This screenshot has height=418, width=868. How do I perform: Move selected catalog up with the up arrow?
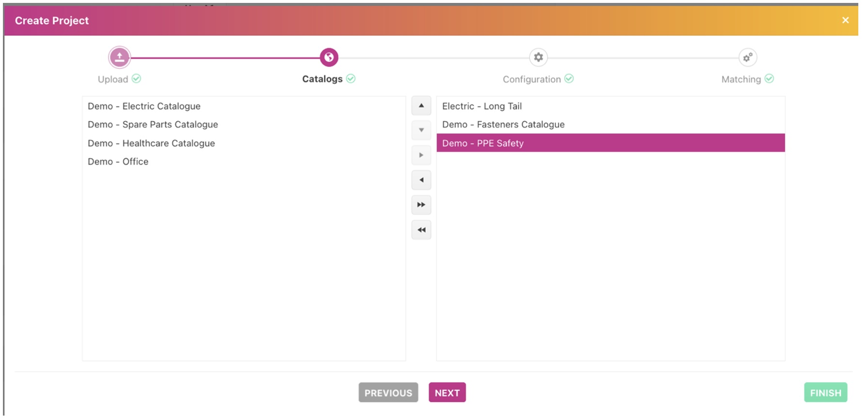coord(421,106)
